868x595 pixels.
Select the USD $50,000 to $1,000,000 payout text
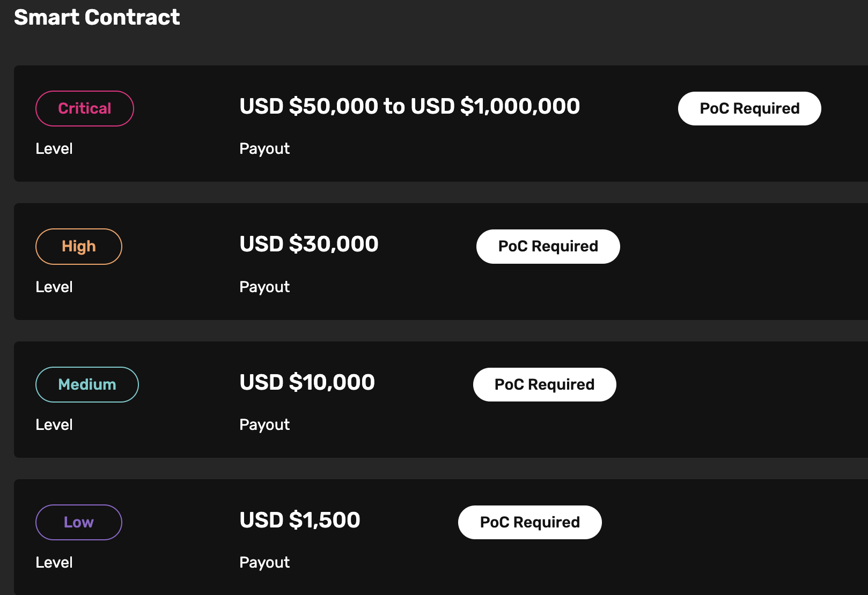409,106
